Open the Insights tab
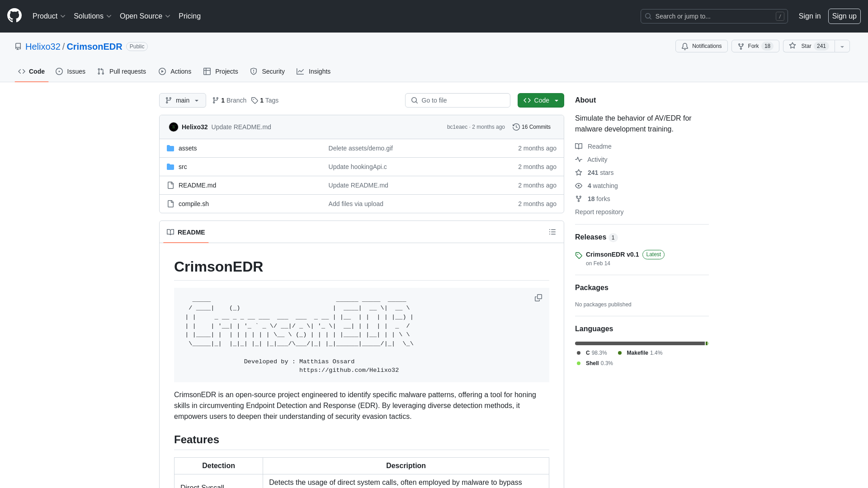868x488 pixels. click(313, 71)
